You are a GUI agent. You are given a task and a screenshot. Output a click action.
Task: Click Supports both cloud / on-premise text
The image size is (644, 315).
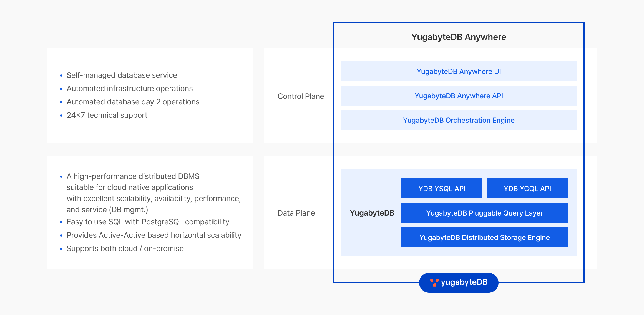pyautogui.click(x=125, y=249)
